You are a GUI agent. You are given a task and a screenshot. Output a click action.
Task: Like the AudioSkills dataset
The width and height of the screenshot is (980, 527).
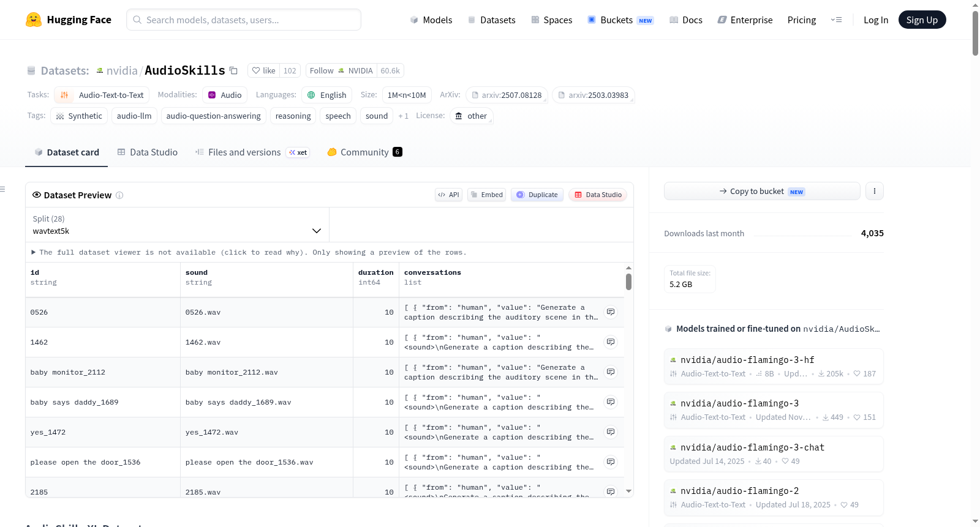point(263,70)
